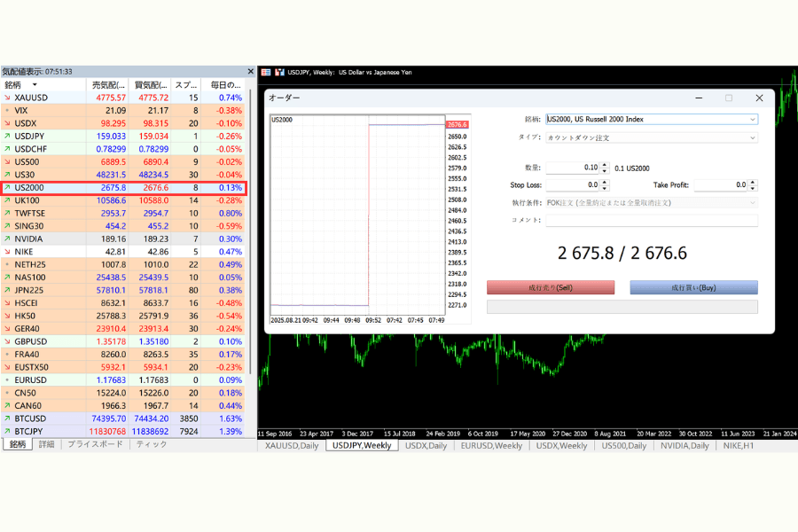
Task: Open the symbol dropdown showing US2000
Action: (753, 119)
